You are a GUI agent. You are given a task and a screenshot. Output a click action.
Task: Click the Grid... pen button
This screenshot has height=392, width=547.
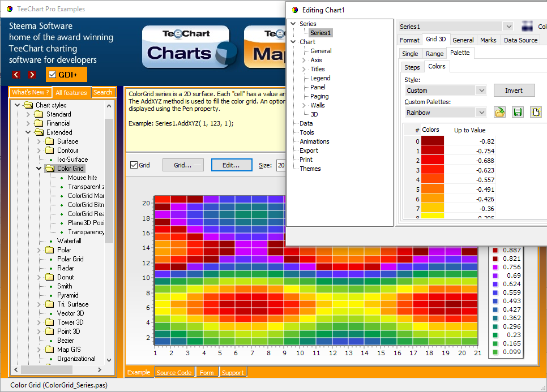(x=183, y=165)
